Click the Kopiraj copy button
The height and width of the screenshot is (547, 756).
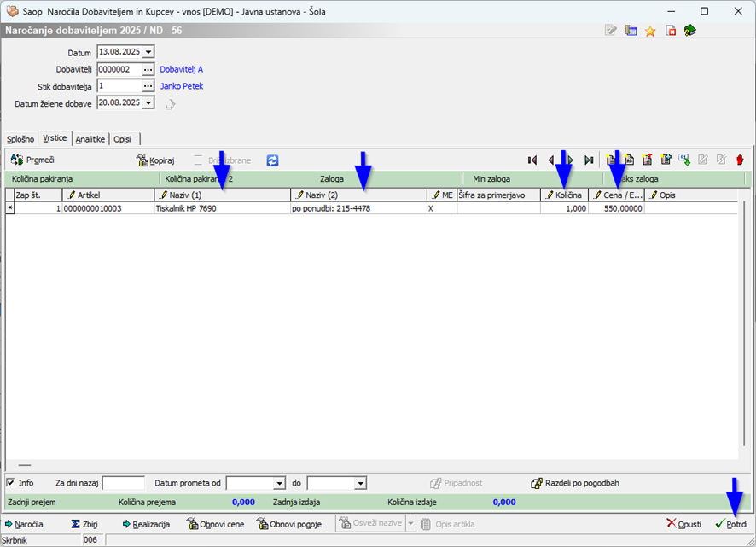click(155, 160)
